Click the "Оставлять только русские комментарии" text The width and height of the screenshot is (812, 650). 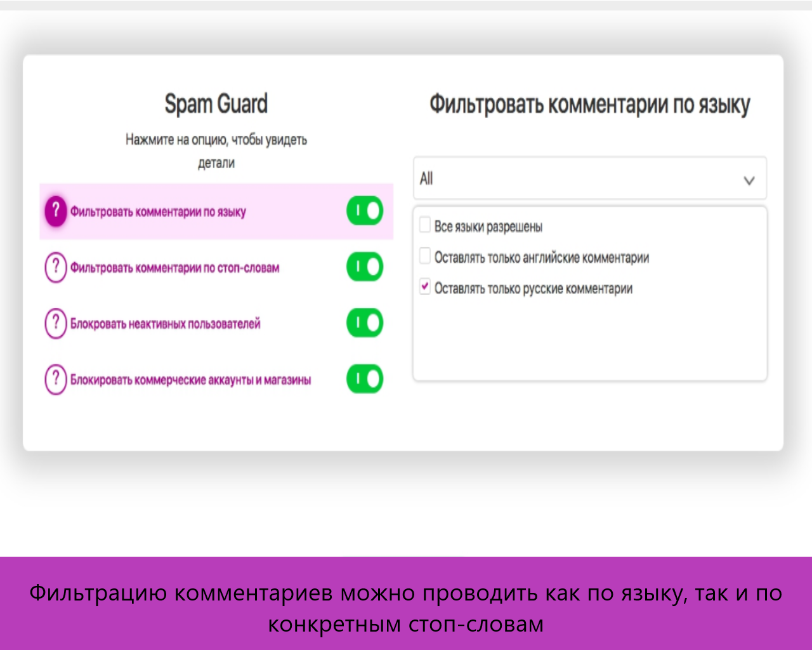pyautogui.click(x=533, y=289)
